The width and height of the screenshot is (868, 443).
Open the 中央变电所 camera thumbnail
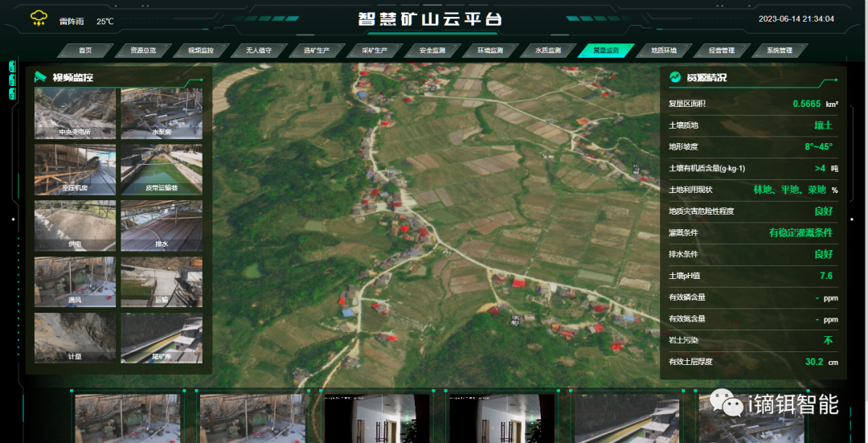point(75,113)
